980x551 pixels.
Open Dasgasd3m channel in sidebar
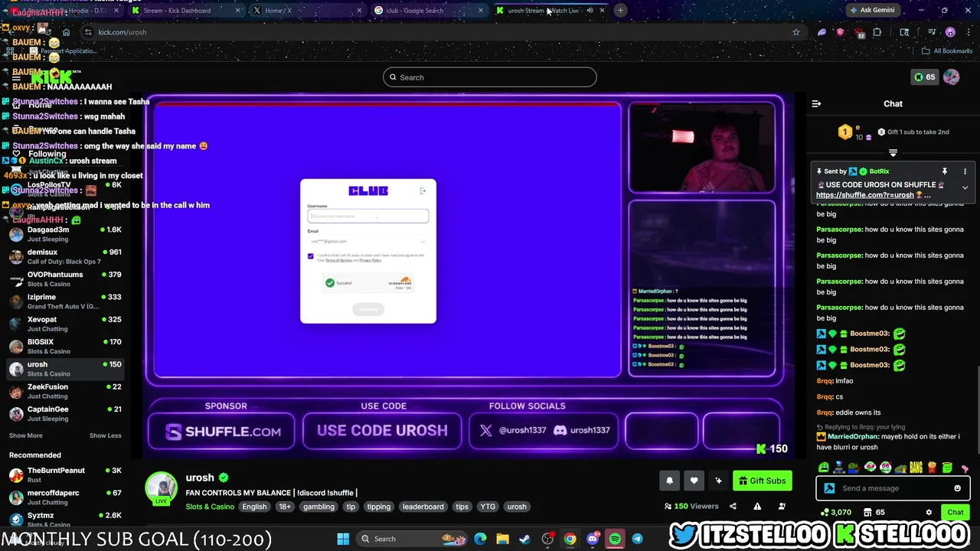(x=64, y=234)
